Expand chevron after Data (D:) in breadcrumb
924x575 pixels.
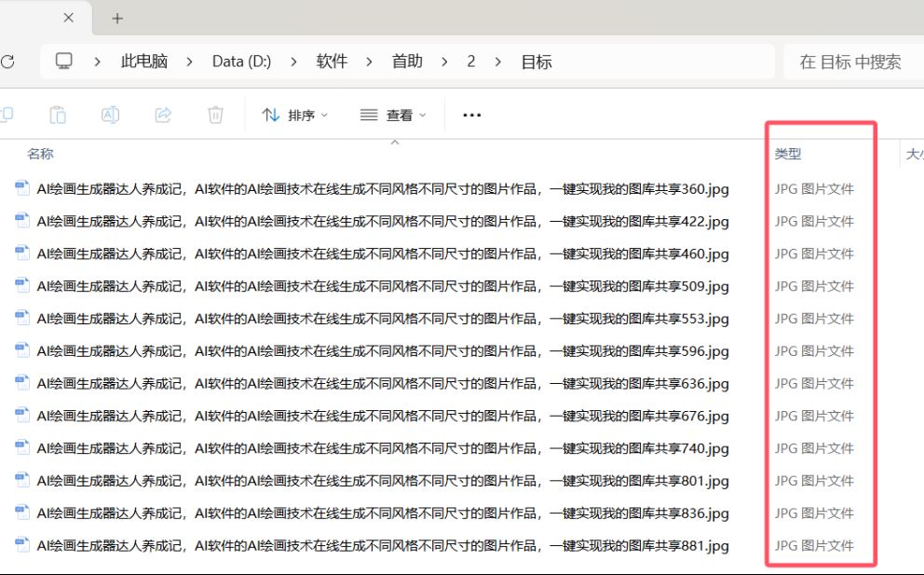coord(293,62)
